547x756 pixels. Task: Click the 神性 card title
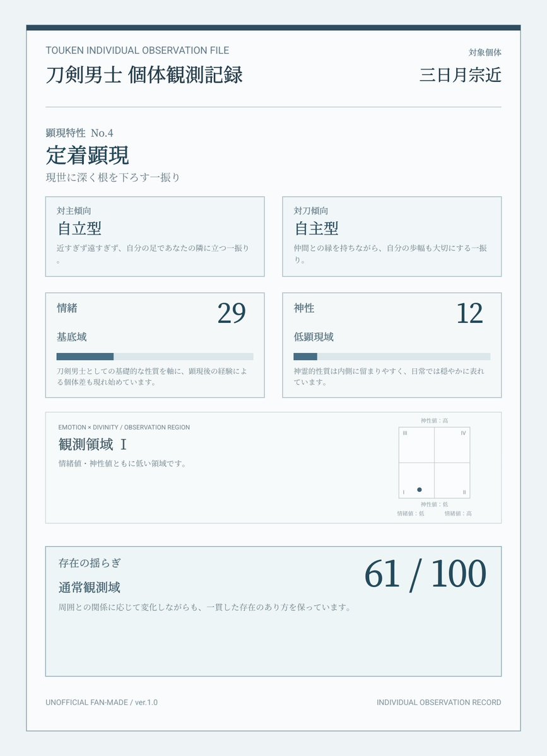[304, 308]
